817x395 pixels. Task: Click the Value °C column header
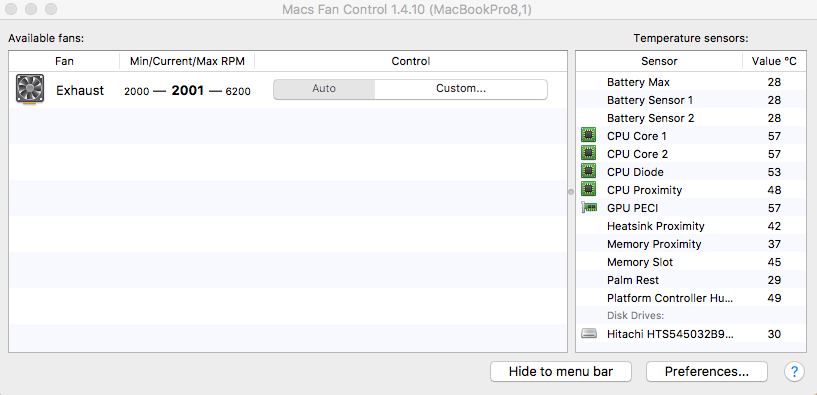click(774, 61)
